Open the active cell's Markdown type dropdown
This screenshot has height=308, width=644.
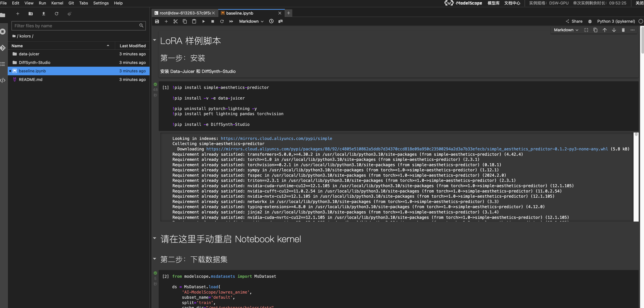coord(566,30)
